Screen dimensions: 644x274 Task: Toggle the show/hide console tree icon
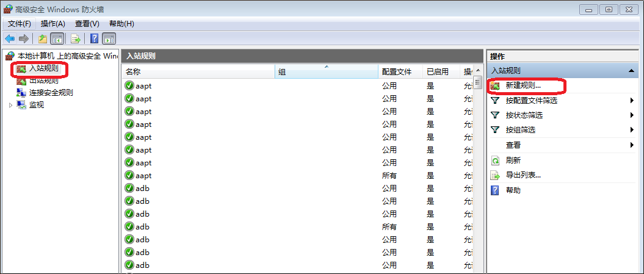click(x=57, y=38)
